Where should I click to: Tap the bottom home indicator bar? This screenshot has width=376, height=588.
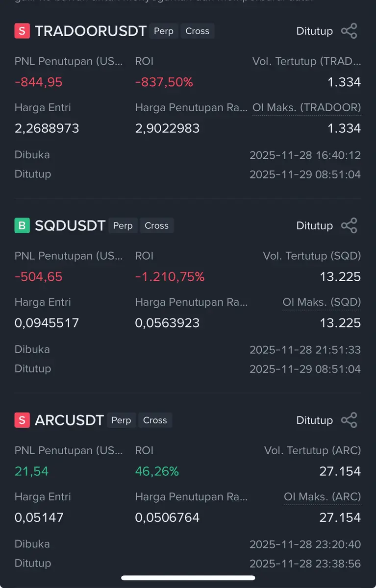coord(188,578)
